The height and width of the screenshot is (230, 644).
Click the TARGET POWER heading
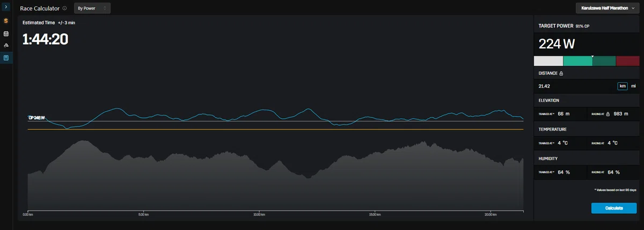[555, 26]
